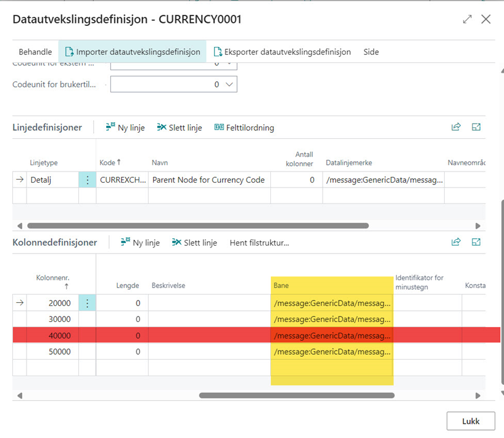Click Bane path in row 20000
This screenshot has width=504, height=438.
click(x=332, y=303)
